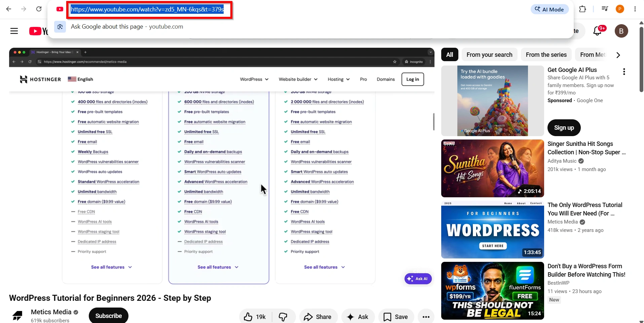Screen dimensions: 644x323
Task: Open YouTube notifications bell
Action: click(598, 31)
